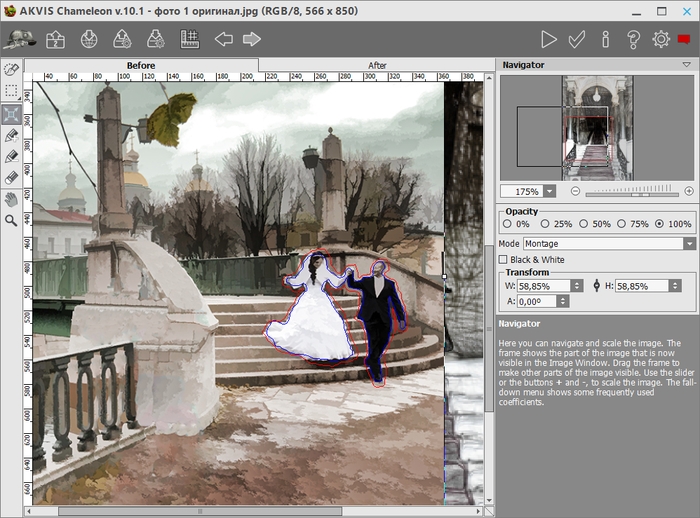The image size is (700, 518).
Task: Click the W width stepper arrows
Action: (x=577, y=286)
